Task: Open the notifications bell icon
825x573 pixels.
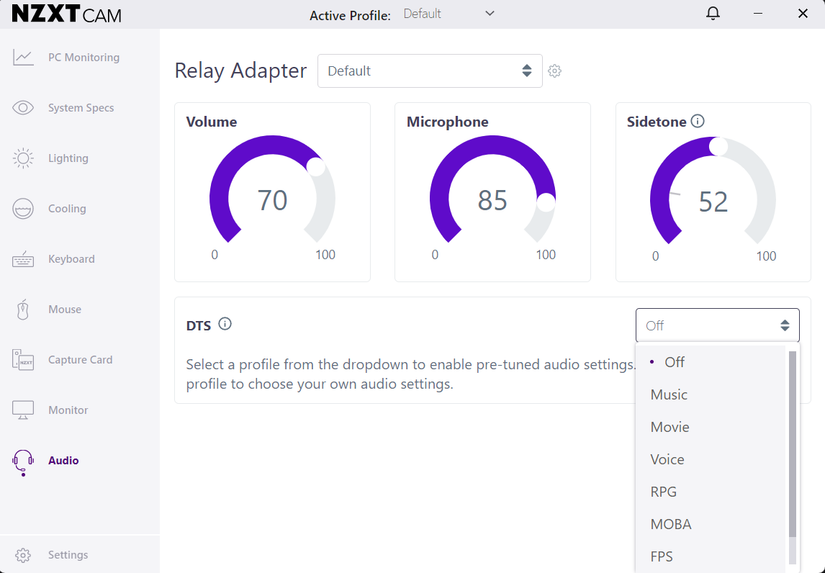Action: tap(713, 14)
